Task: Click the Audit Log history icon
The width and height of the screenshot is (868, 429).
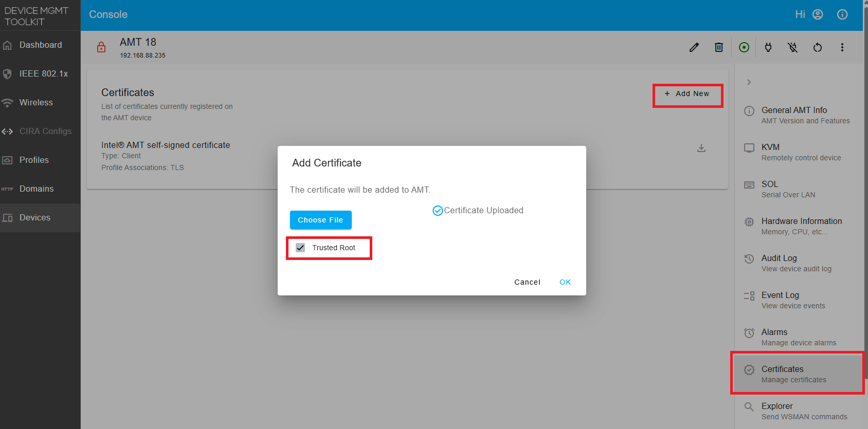Action: (x=749, y=259)
